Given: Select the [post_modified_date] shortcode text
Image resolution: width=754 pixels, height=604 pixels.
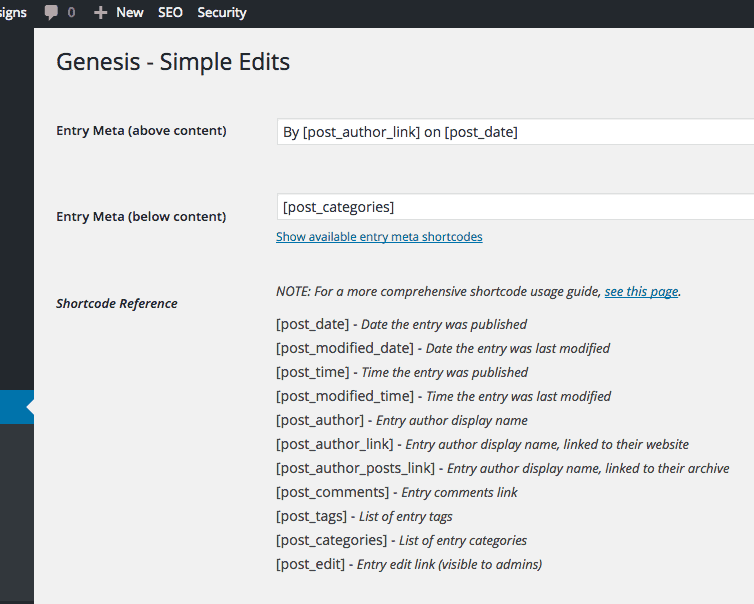Looking at the screenshot, I should [345, 348].
